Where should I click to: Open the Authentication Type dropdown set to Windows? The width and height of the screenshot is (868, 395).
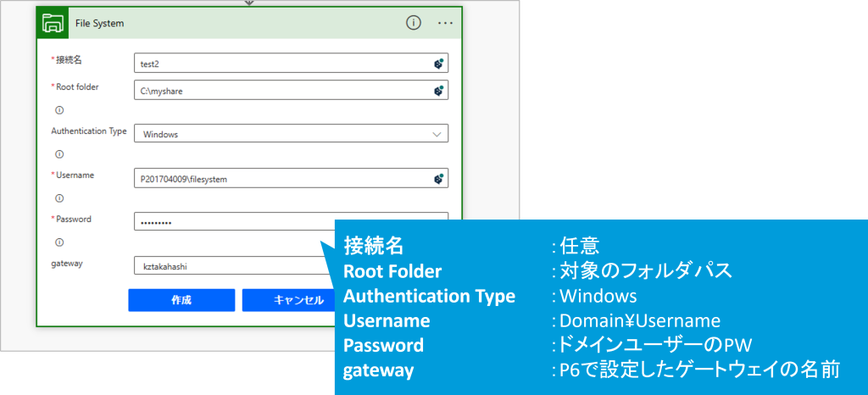[x=292, y=134]
